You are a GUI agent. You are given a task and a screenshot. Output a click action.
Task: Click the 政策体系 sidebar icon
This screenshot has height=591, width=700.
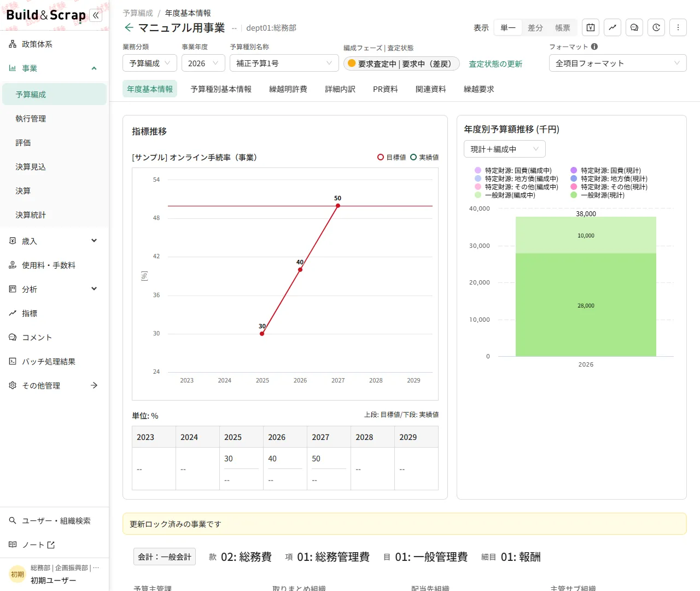point(13,44)
